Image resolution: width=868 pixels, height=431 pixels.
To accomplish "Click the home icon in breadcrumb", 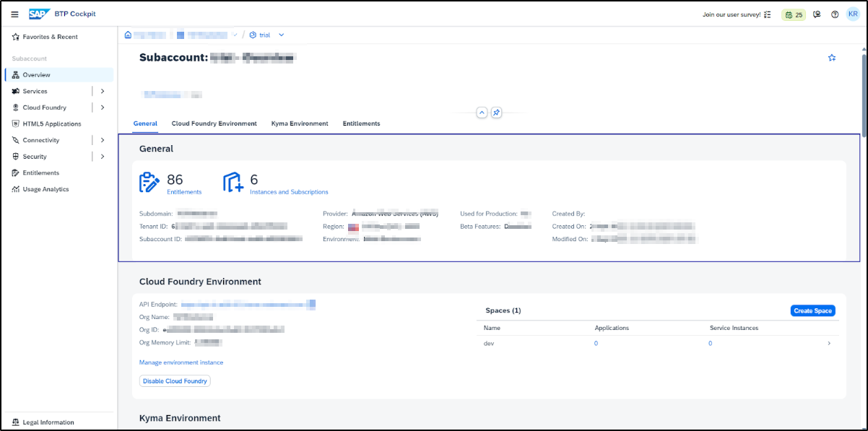I will (129, 35).
